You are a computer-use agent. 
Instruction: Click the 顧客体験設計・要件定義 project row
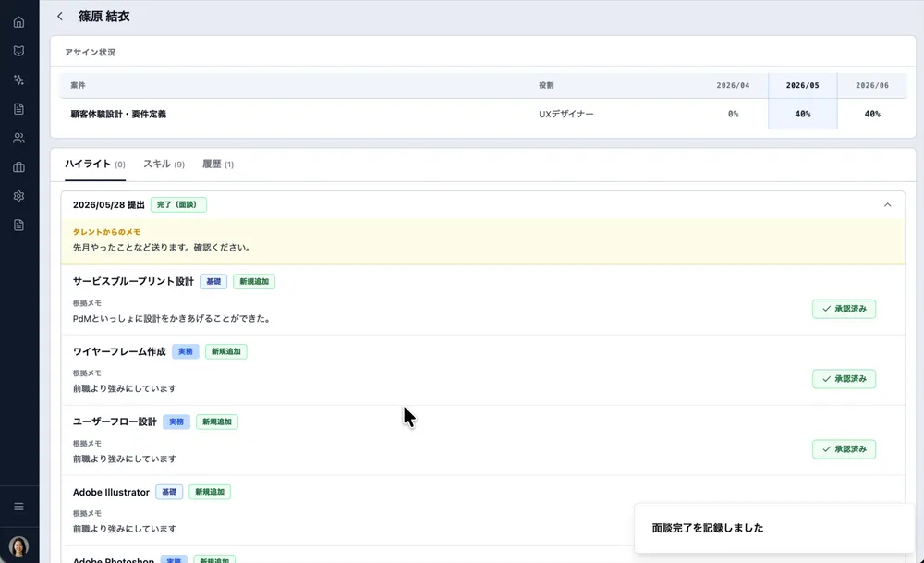483,114
